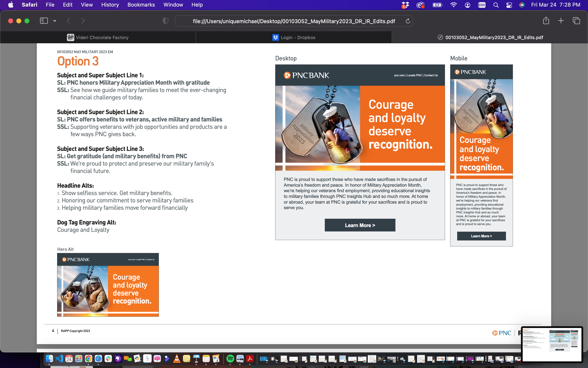Go back with the back arrow

pyautogui.click(x=68, y=21)
